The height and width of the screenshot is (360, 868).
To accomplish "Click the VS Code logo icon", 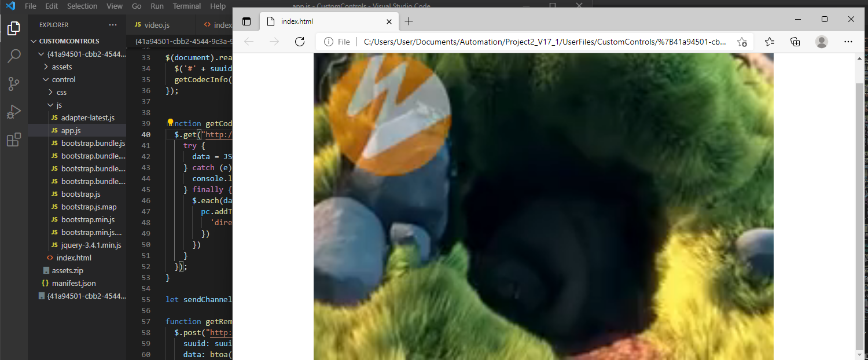I will point(10,6).
